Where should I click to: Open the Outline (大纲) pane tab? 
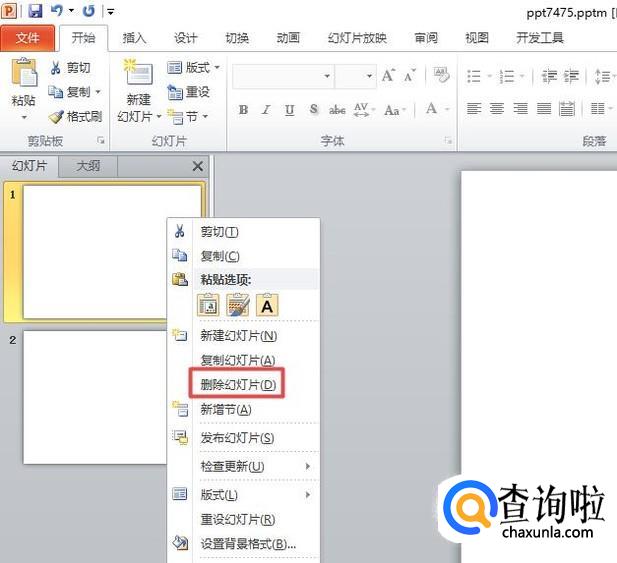point(89,166)
